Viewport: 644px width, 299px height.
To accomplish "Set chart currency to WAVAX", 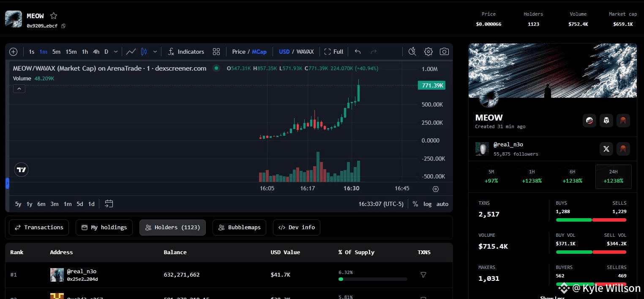I will (x=305, y=52).
